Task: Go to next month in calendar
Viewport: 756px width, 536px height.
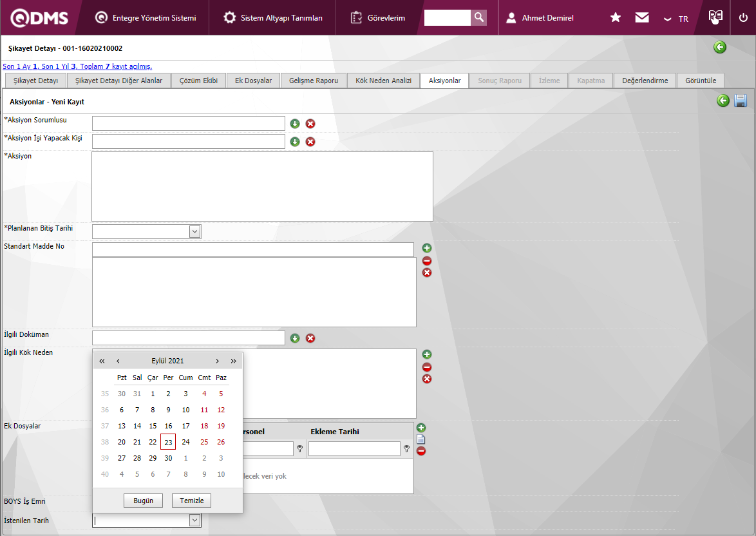Action: tap(218, 361)
